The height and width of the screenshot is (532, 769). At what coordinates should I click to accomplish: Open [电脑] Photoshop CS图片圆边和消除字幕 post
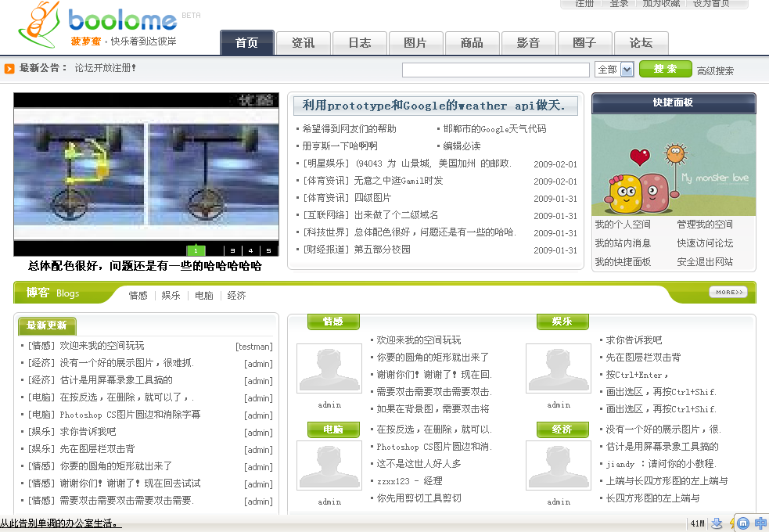tap(114, 415)
